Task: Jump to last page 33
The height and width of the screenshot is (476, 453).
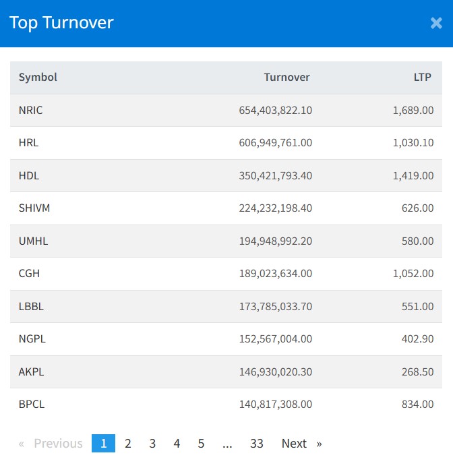Action: tap(256, 444)
